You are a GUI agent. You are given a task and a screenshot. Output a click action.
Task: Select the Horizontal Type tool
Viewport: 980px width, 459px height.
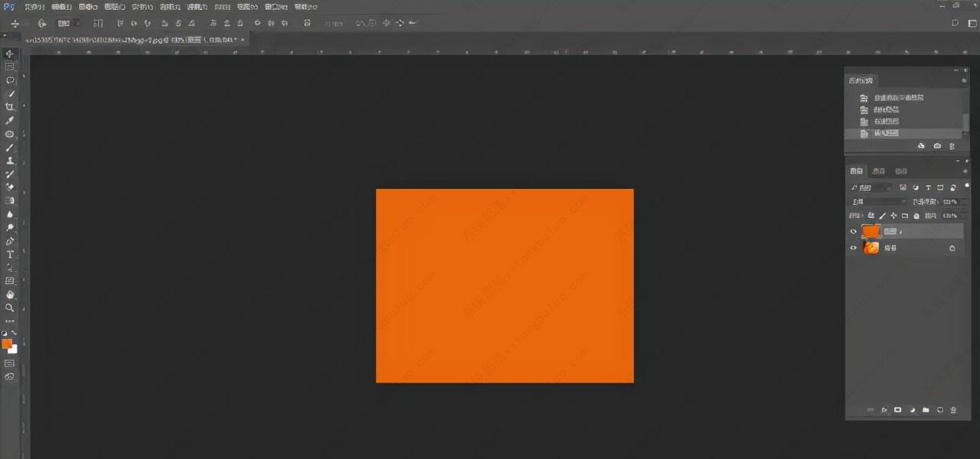(10, 254)
